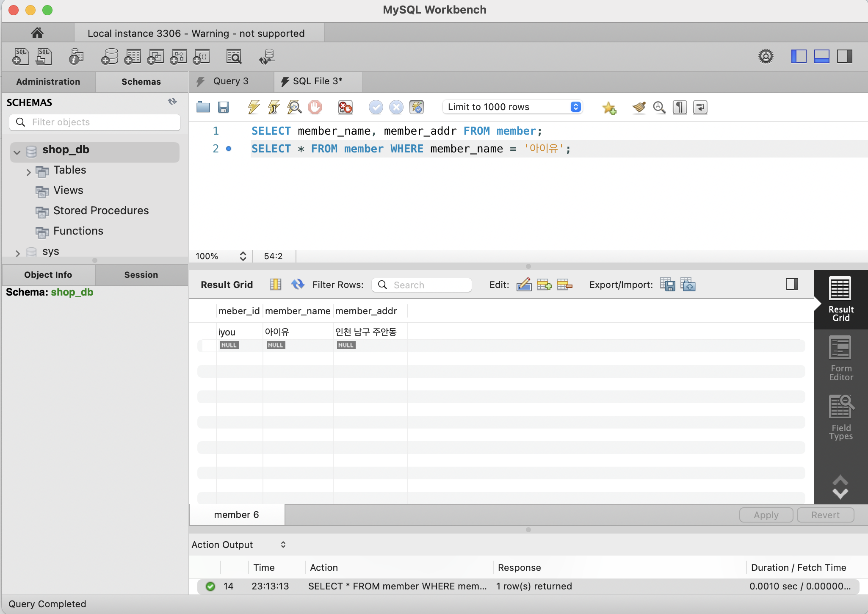Create new function icon
The image size is (868, 614).
[x=202, y=56]
